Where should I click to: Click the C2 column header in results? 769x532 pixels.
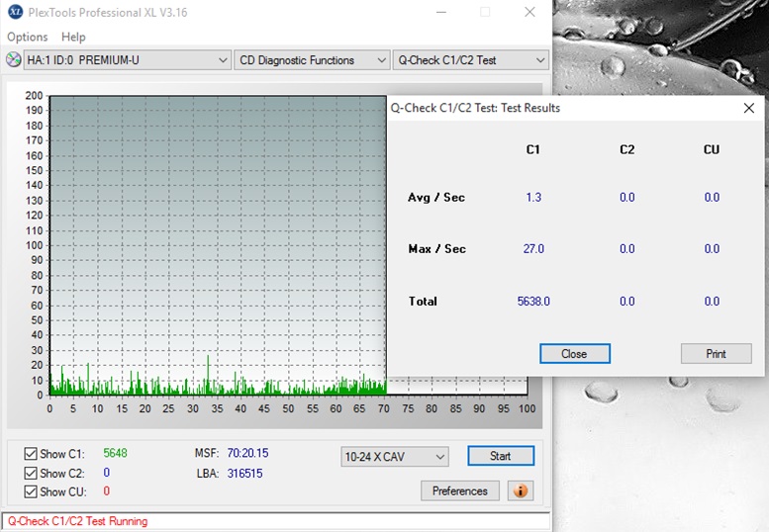627,150
